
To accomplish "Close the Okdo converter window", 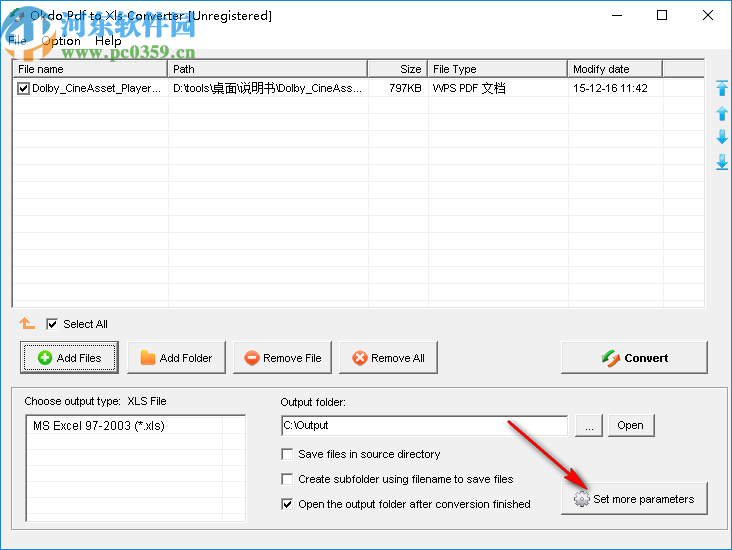I will point(707,15).
